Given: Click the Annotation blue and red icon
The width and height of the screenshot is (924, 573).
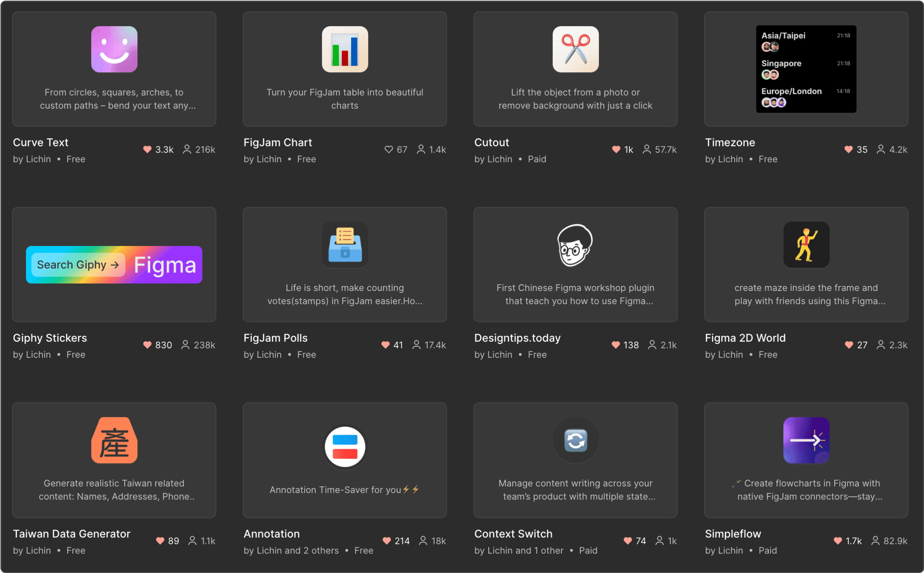Looking at the screenshot, I should (345, 447).
